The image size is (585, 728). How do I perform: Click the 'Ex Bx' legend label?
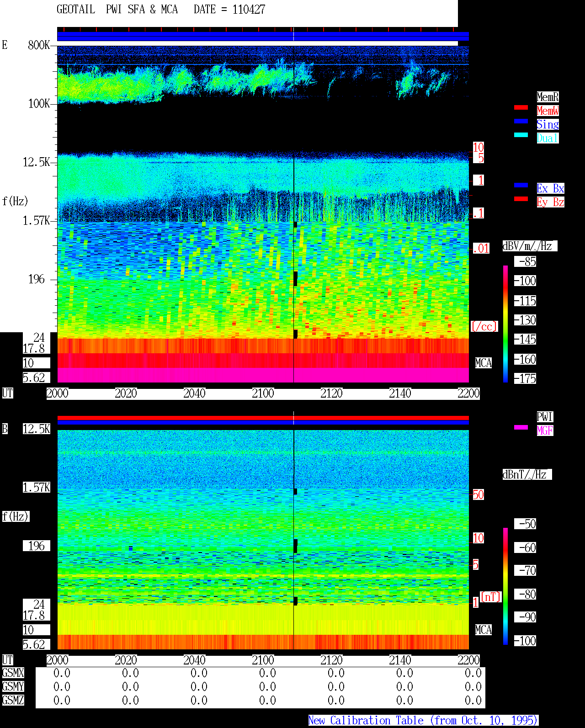550,188
